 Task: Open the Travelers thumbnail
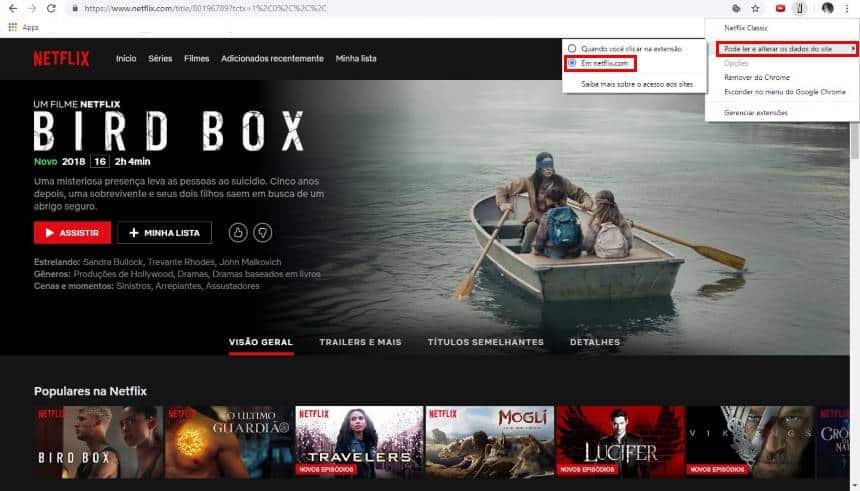point(359,442)
